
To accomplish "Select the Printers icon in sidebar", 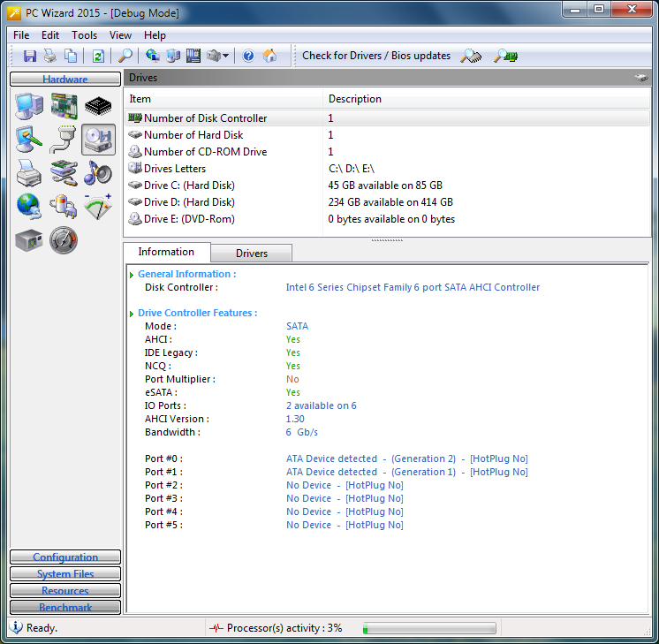I will coord(29,173).
